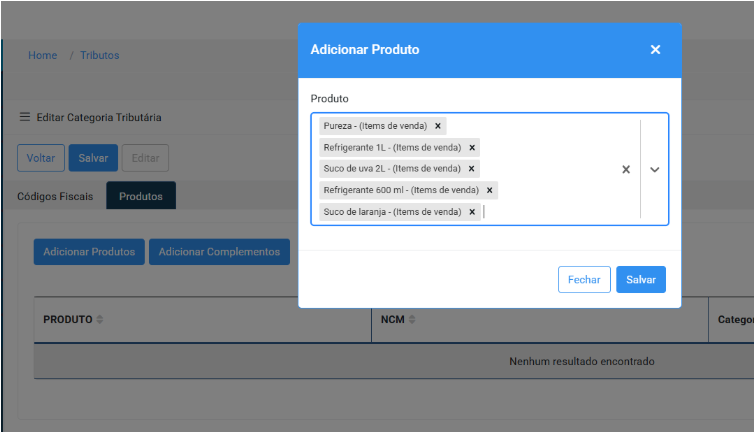Remove Suco de laranja tag
Image resolution: width=755 pixels, height=434 pixels.
pos(472,212)
